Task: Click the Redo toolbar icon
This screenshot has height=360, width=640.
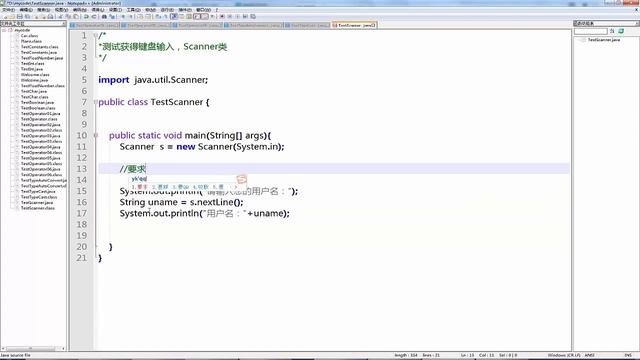Action: 94,17
